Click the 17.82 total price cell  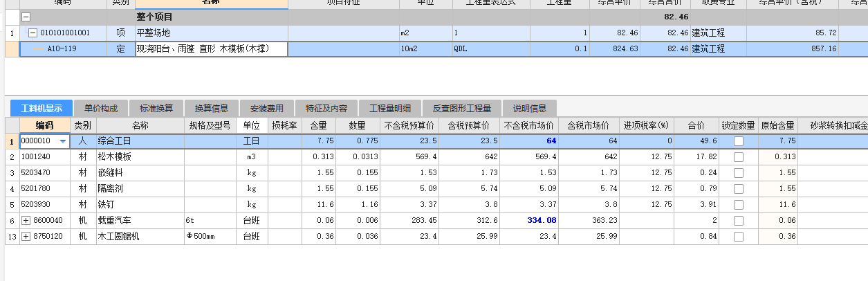point(697,156)
